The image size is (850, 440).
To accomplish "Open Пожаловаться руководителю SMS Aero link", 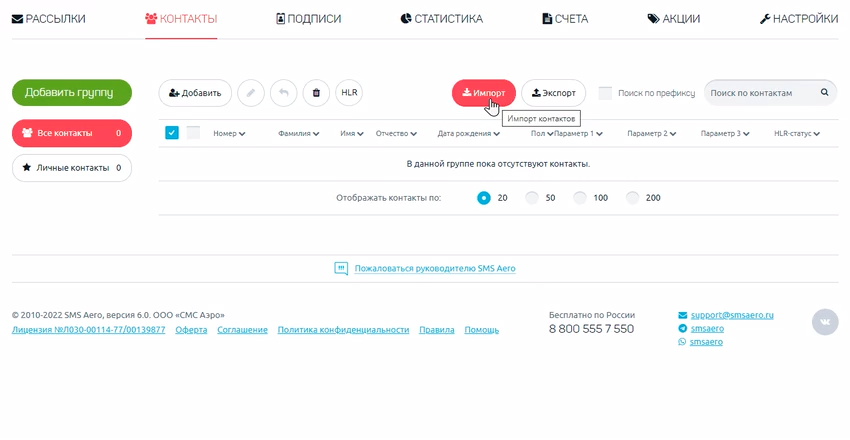I will pos(435,268).
